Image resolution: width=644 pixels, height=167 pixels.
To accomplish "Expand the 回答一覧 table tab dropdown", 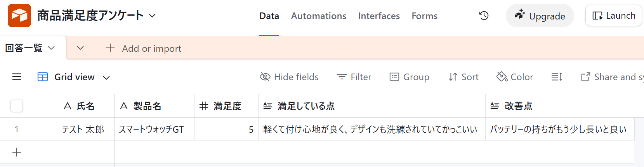I will 51,48.
